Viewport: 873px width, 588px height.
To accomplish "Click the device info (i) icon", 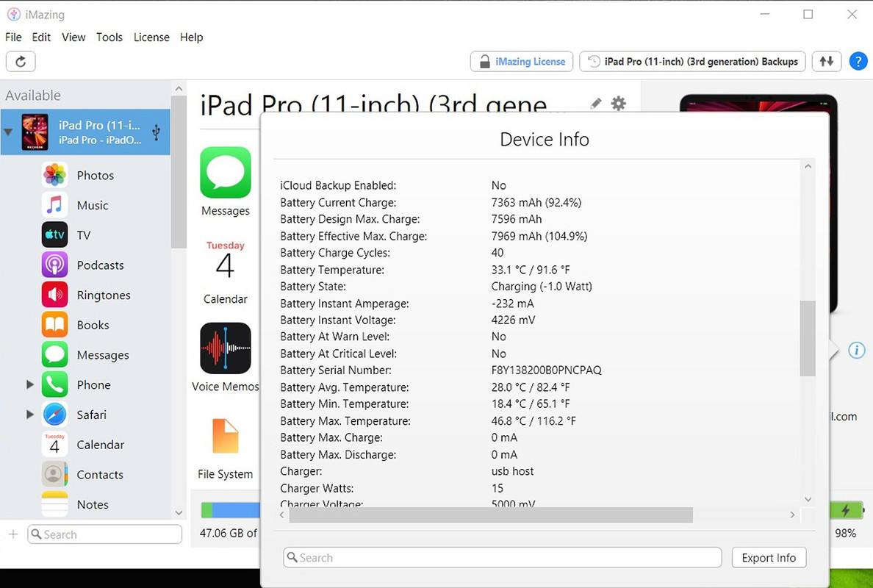I will pos(856,351).
